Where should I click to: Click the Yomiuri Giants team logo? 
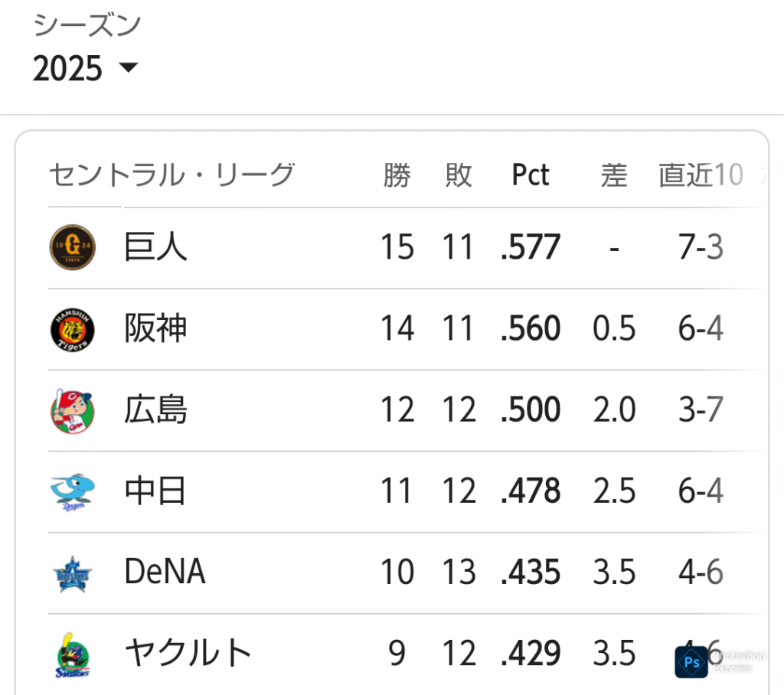[73, 247]
